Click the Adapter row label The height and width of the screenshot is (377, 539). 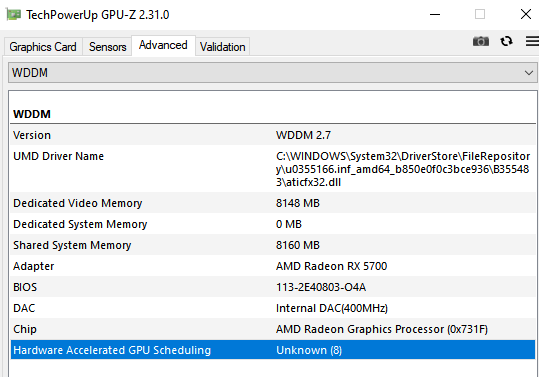[34, 266]
